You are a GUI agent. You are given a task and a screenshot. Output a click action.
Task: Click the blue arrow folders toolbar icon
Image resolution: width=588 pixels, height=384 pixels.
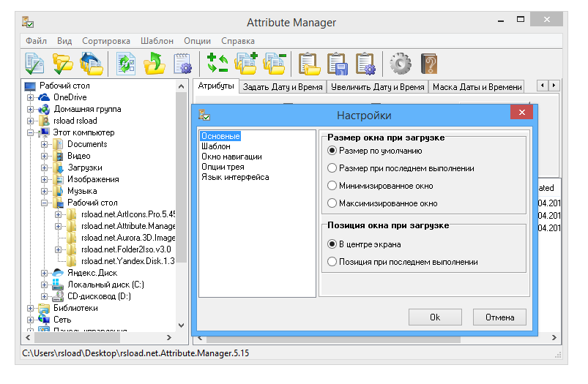point(91,64)
